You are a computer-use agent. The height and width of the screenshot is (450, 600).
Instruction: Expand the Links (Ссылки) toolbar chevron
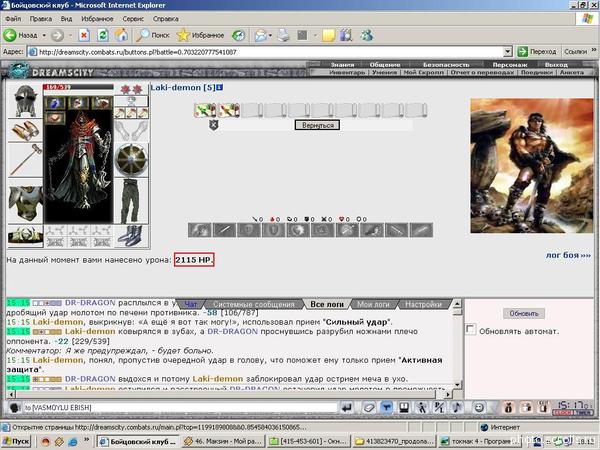[x=594, y=50]
